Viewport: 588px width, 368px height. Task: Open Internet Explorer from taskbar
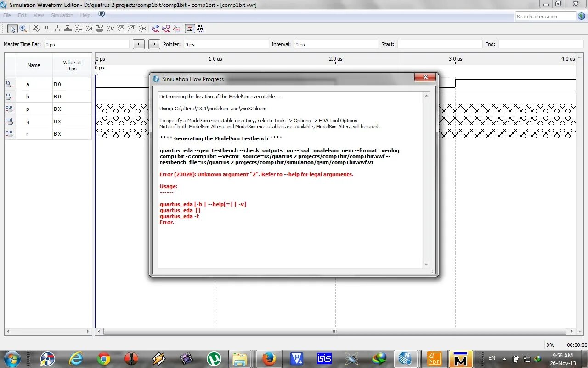coord(76,359)
